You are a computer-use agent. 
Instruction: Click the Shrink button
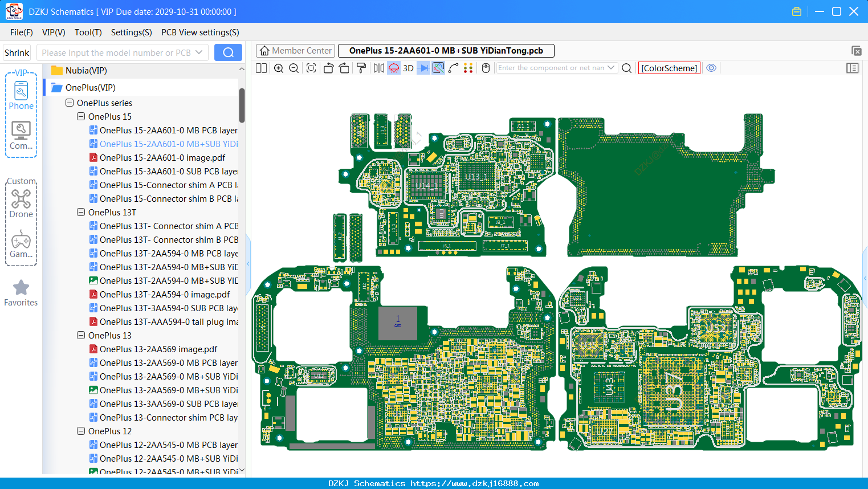click(x=17, y=52)
